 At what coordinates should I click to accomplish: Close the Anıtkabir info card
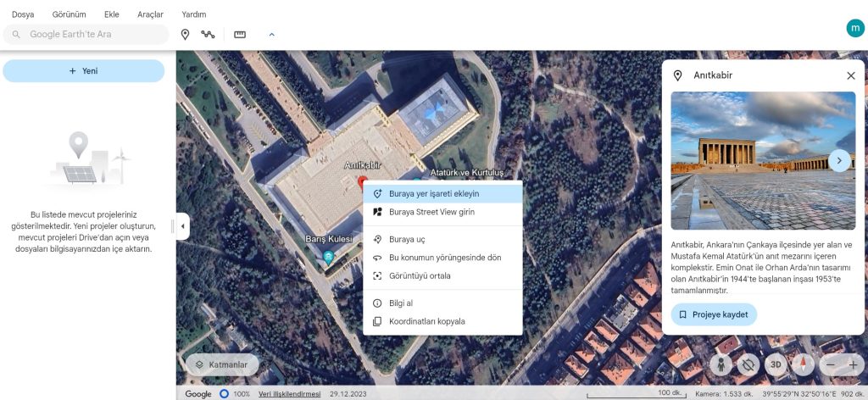851,75
